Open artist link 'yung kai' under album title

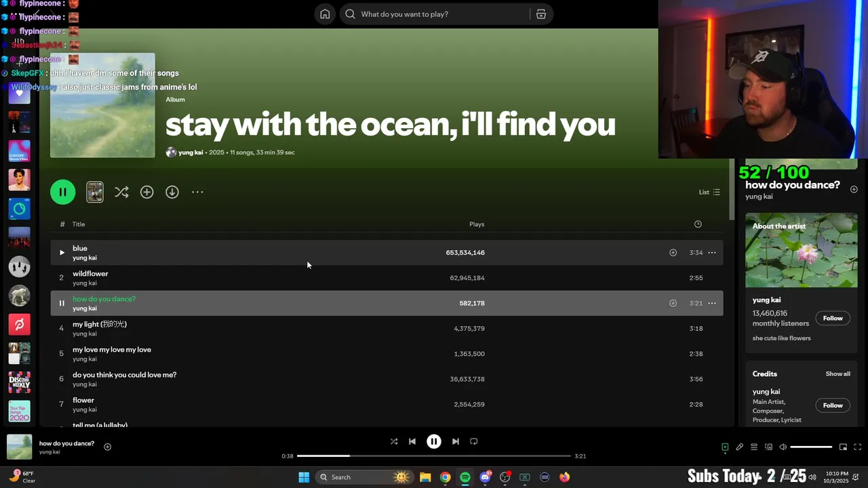[191, 152]
